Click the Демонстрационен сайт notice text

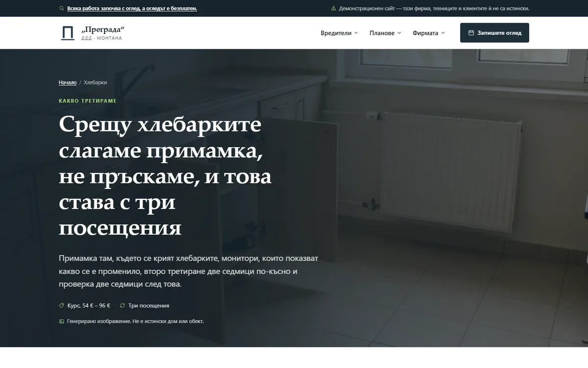tap(434, 8)
